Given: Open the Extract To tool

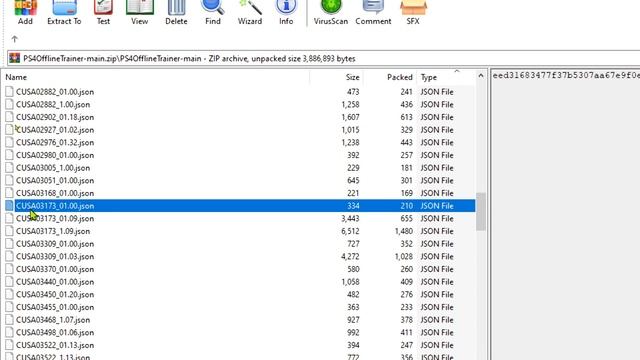Looking at the screenshot, I should (x=64, y=13).
